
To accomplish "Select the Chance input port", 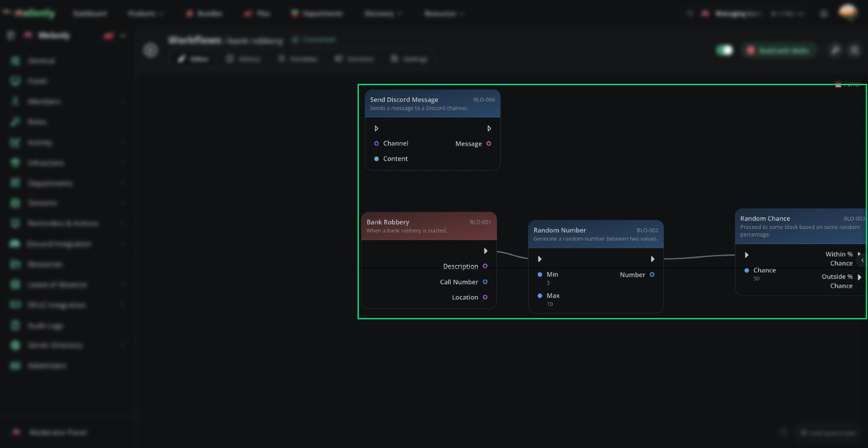I will tap(747, 270).
